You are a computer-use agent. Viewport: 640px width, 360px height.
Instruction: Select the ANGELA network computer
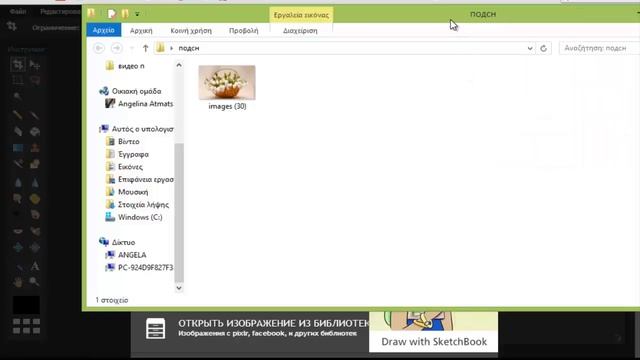click(132, 255)
